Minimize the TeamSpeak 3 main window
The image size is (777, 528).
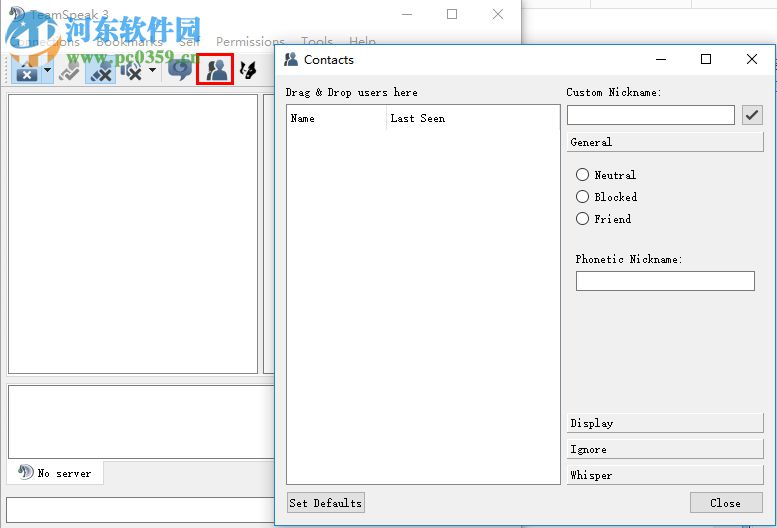click(407, 14)
